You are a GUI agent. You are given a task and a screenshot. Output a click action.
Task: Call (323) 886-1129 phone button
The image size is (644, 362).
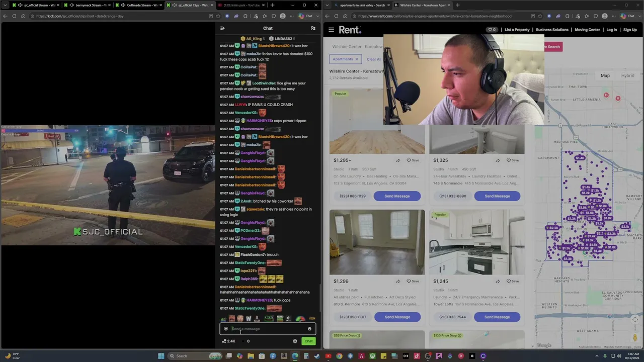[x=352, y=196]
